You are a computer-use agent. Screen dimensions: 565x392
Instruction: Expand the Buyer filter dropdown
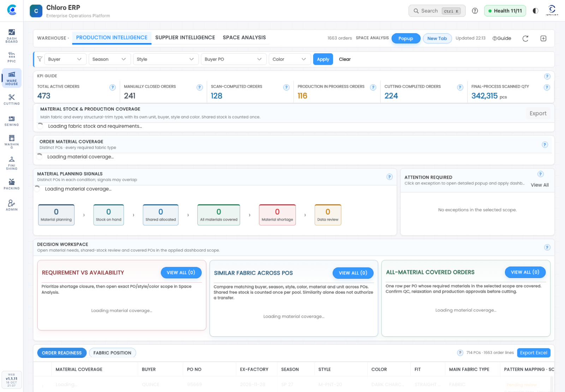[x=65, y=59]
